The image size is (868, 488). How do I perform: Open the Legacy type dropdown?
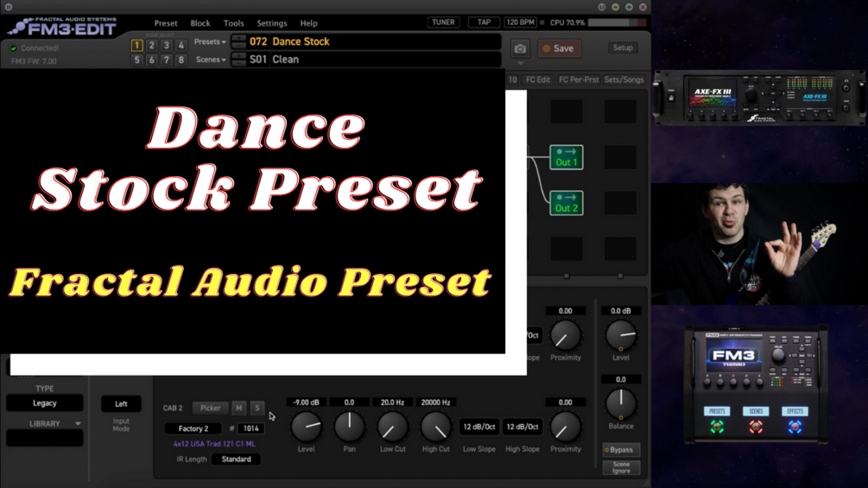click(x=45, y=403)
